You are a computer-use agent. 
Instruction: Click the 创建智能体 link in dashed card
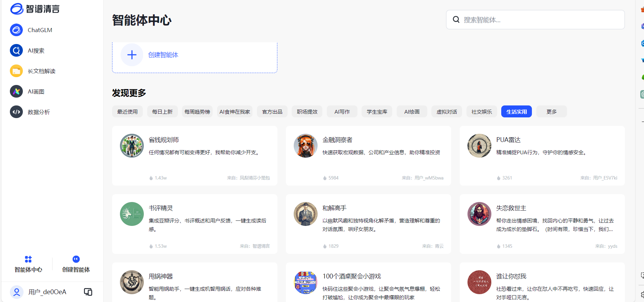point(163,55)
